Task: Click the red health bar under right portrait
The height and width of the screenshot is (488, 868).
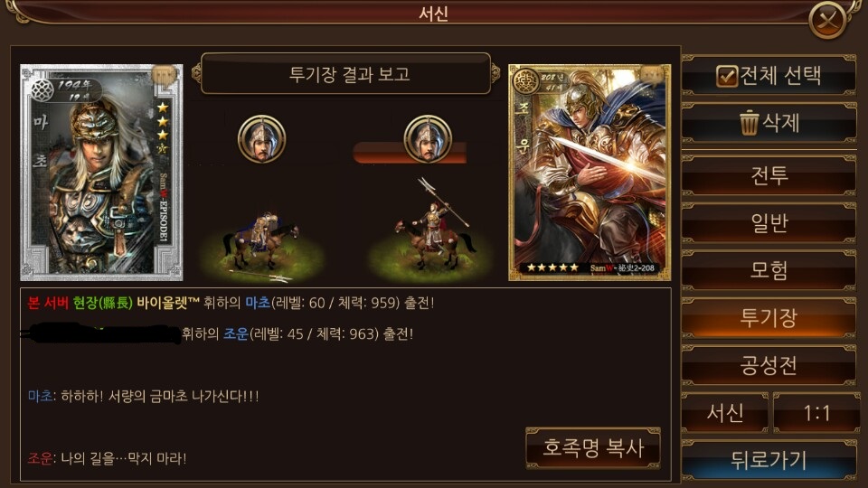Action: click(410, 153)
